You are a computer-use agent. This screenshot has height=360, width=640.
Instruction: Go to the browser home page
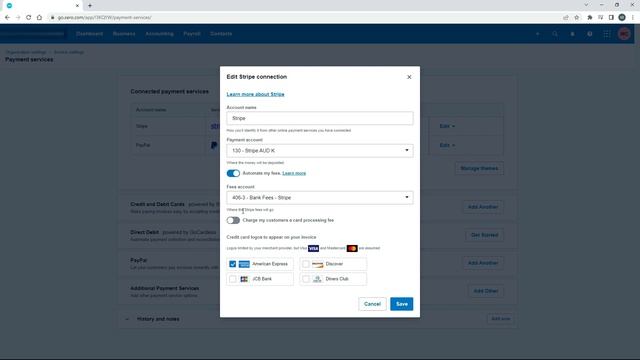coord(39,18)
